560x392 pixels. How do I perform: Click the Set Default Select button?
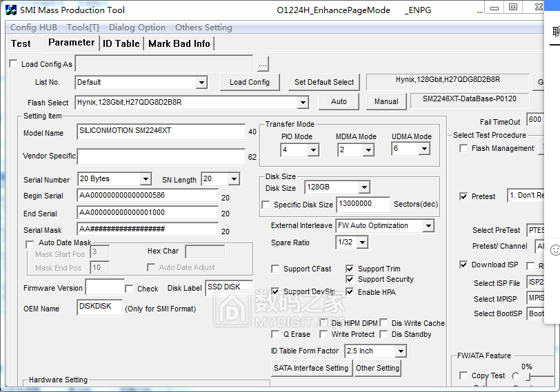324,83
